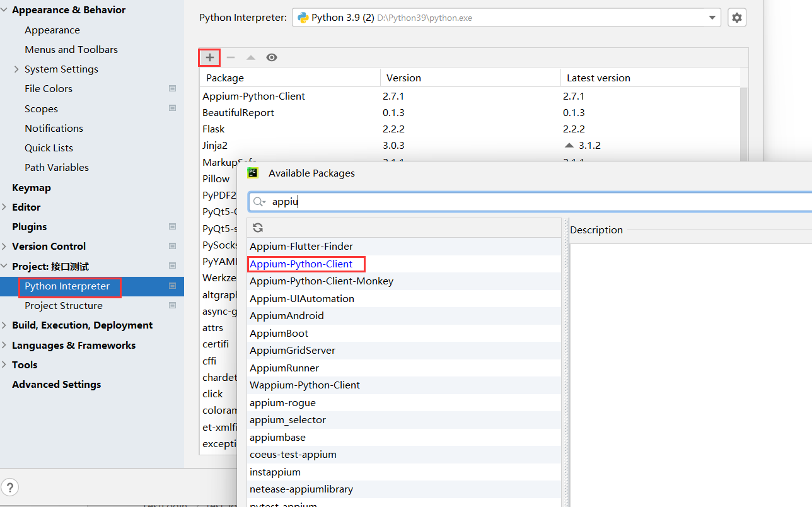The height and width of the screenshot is (507, 812).
Task: Select BeautifulReport installed package row
Action: 470,112
